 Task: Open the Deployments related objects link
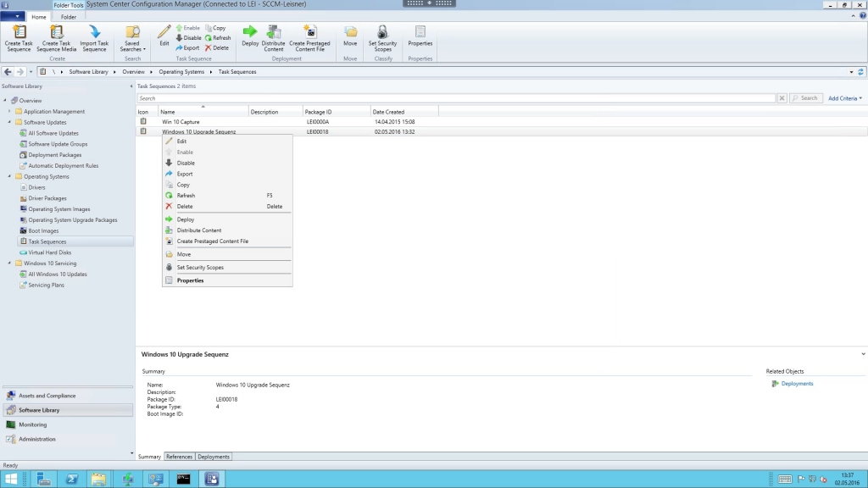[x=797, y=384]
